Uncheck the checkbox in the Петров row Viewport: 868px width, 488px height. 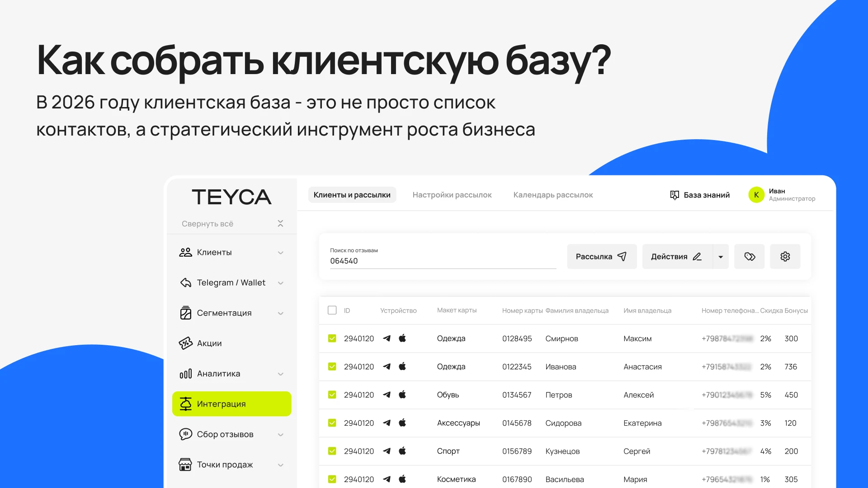pos(332,395)
